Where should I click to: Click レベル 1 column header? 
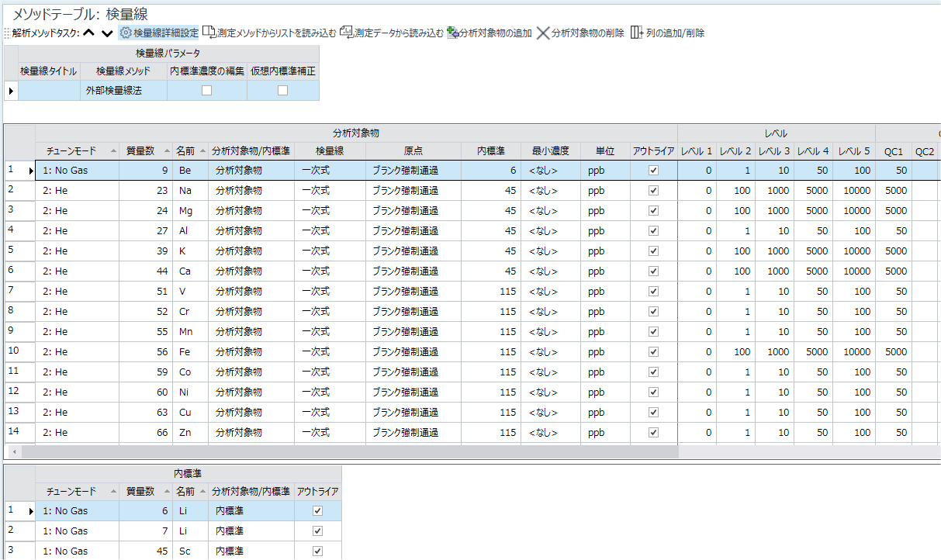pos(697,150)
